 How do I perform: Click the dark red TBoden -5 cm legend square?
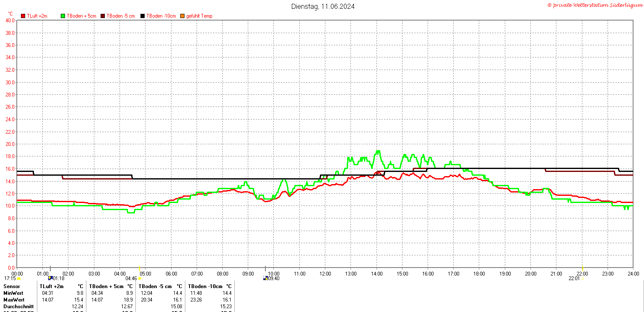(103, 16)
